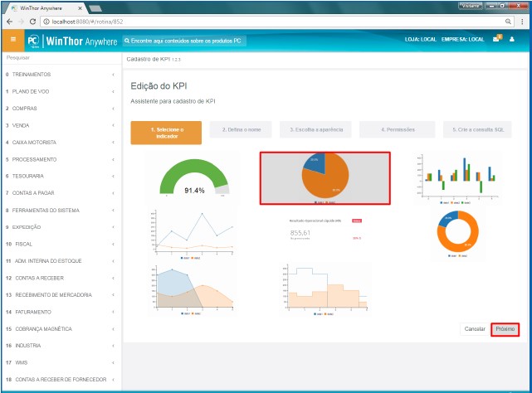Select the step area chart indicator
Screen dimensions: 532x393
(x=325, y=290)
